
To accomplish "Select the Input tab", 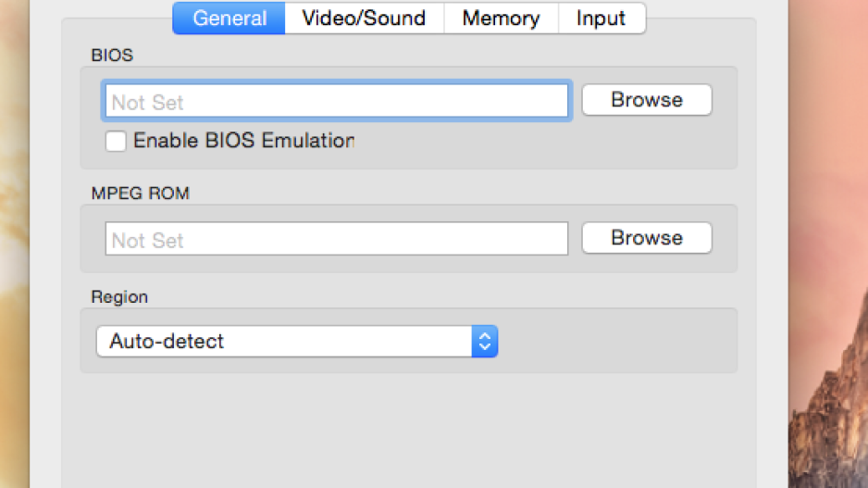I will coord(601,19).
